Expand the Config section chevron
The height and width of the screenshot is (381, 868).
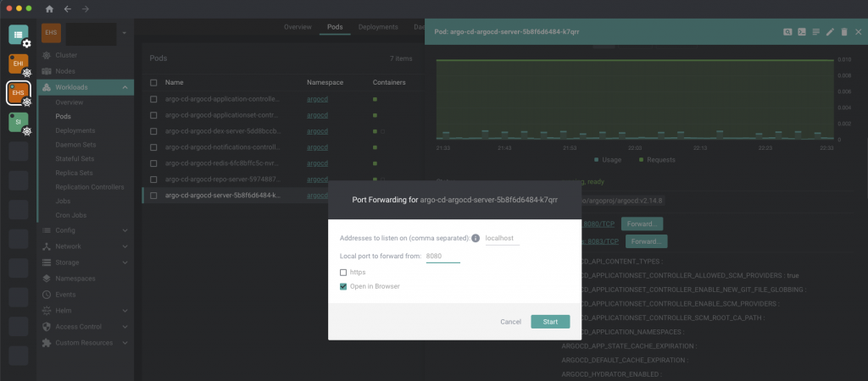[125, 230]
